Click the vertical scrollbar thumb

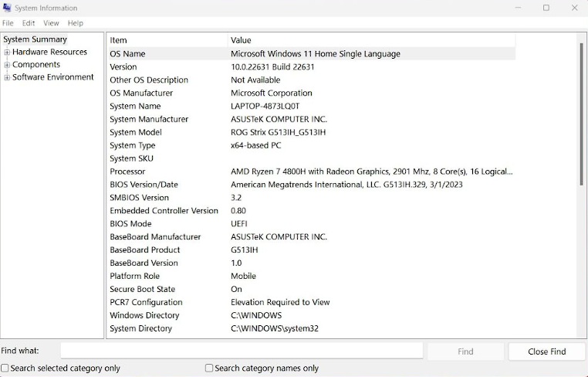[x=582, y=114]
